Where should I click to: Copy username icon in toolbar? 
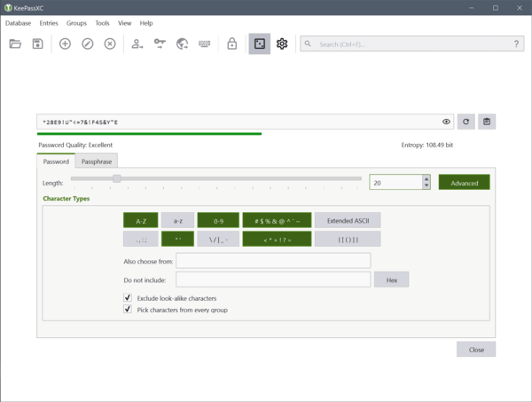point(137,43)
